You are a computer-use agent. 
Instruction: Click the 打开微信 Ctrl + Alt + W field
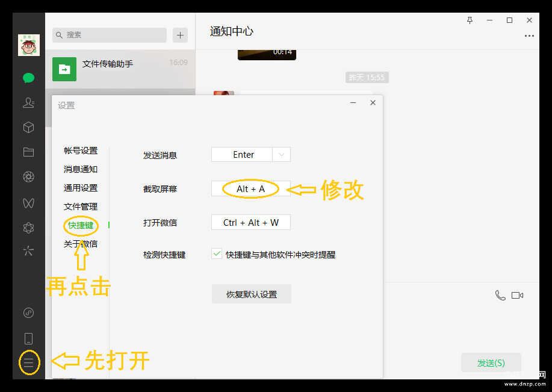[250, 223]
